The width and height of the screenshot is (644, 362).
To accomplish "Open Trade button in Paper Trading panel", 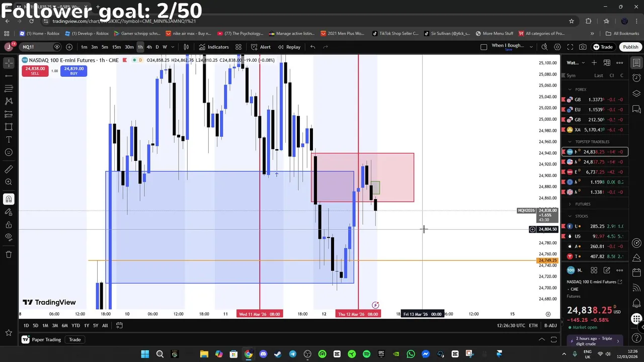I will pos(74,339).
